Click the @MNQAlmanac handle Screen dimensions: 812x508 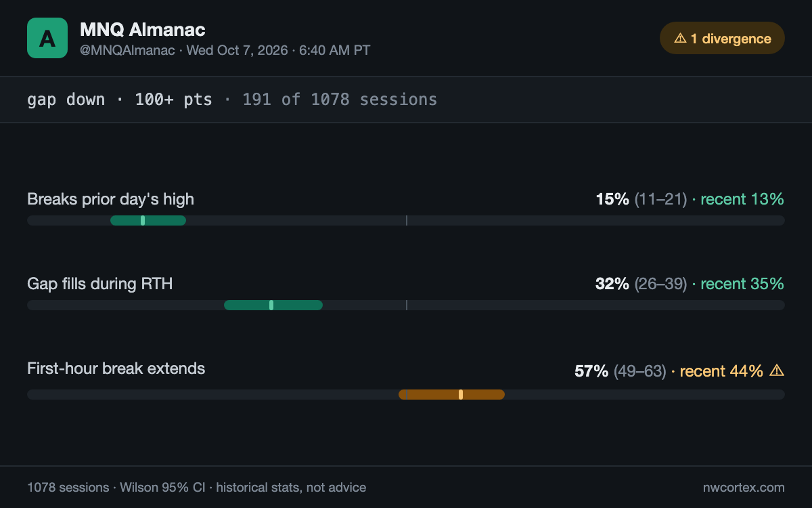[127, 50]
